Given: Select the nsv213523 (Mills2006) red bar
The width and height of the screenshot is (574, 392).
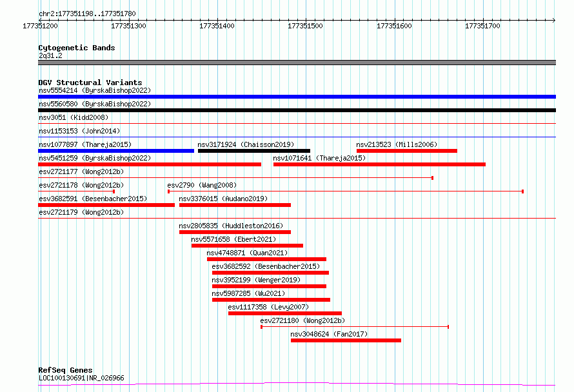Looking at the screenshot, I should coord(407,151).
